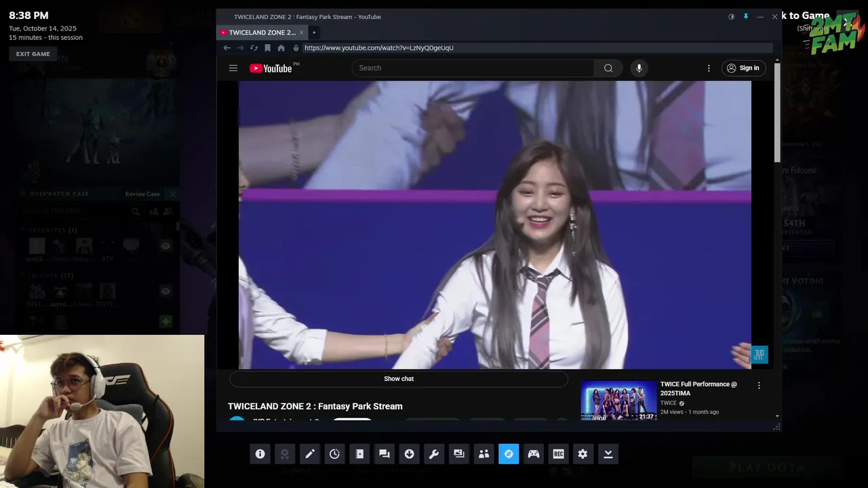
Task: Bookmark the current page in overlay browser
Action: pyautogui.click(x=268, y=48)
